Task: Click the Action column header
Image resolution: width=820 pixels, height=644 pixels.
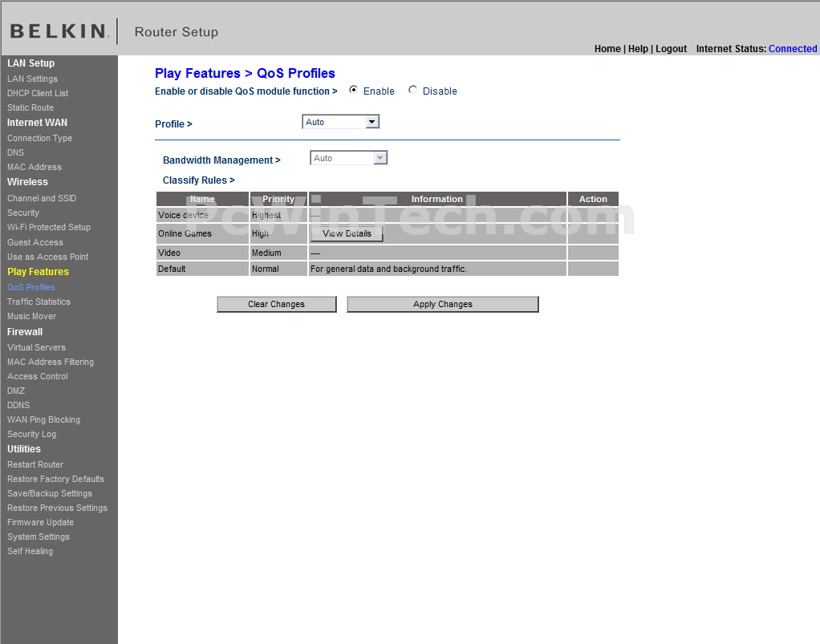Action: point(593,199)
